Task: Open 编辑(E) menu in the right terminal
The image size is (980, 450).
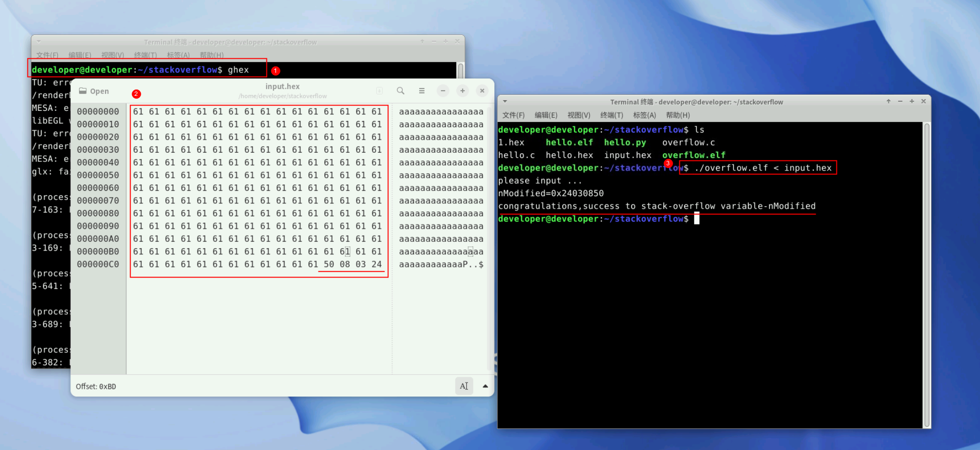Action: click(x=546, y=115)
